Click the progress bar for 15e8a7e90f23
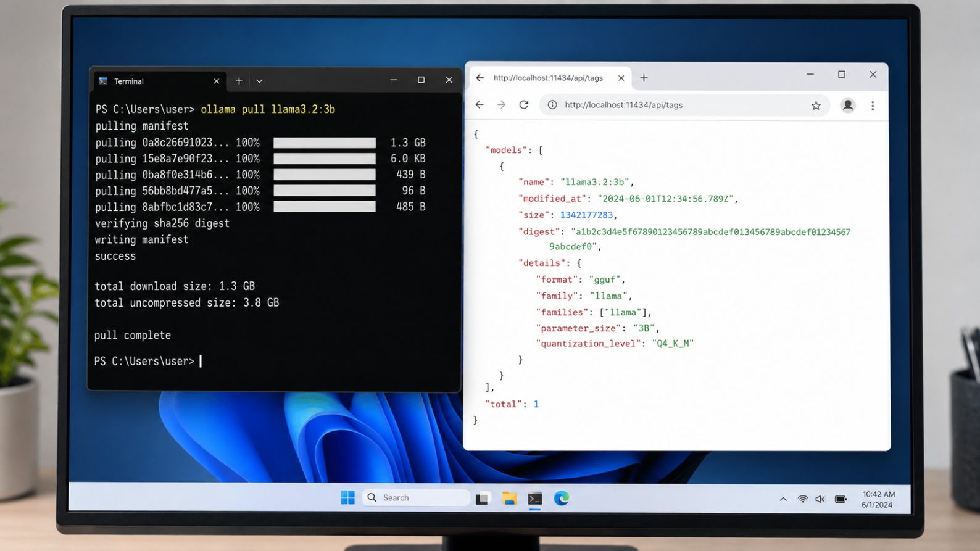980x551 pixels. [325, 159]
